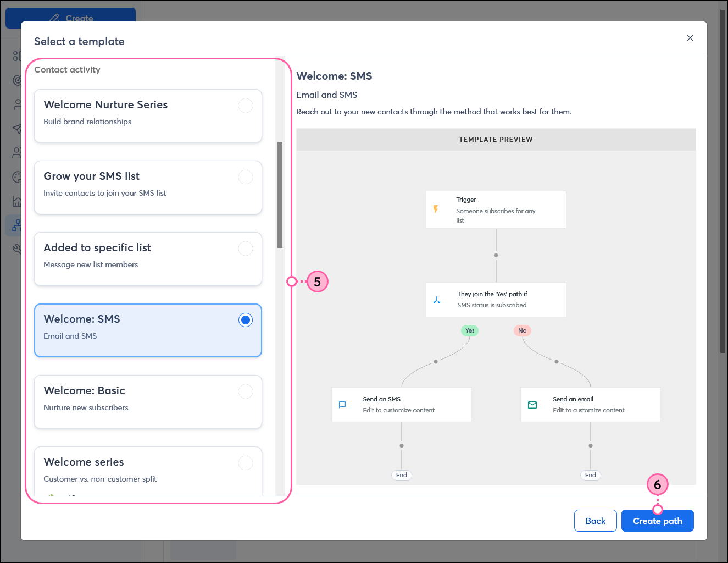Screen dimensions: 728x563
Task: Click the red No branch label
Action: 522,330
